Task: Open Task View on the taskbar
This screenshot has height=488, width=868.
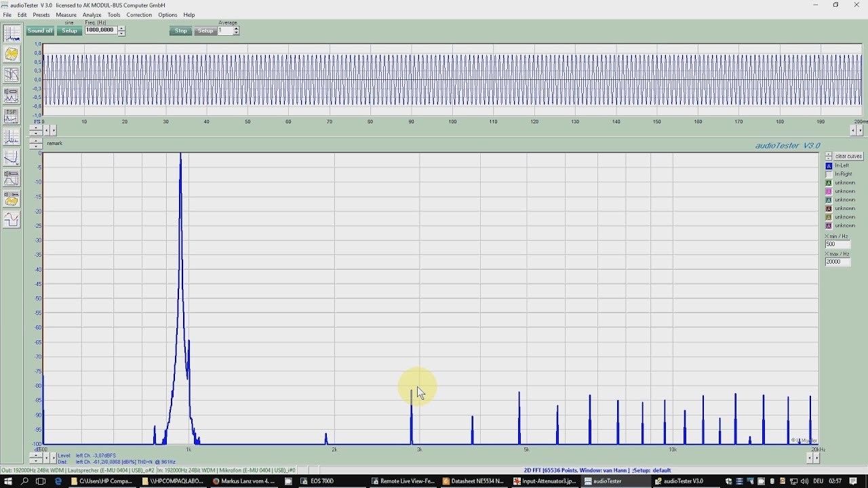Action: (41, 481)
